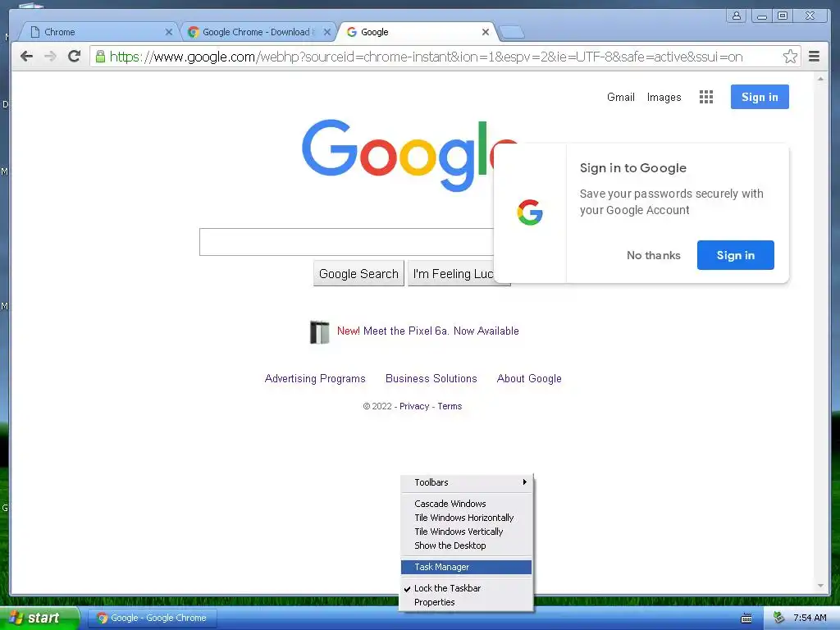This screenshot has height=630, width=840.
Task: Click the user profile icon in title bar
Action: 737,16
